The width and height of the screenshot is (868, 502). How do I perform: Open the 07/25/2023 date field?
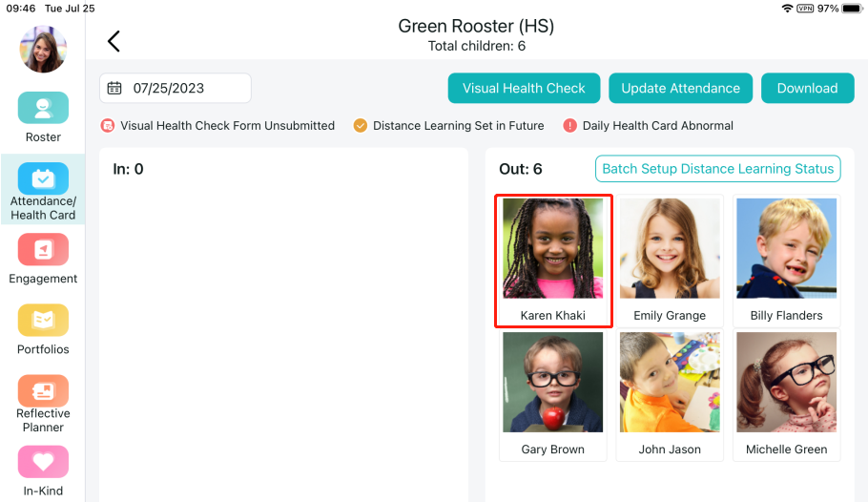pos(176,88)
